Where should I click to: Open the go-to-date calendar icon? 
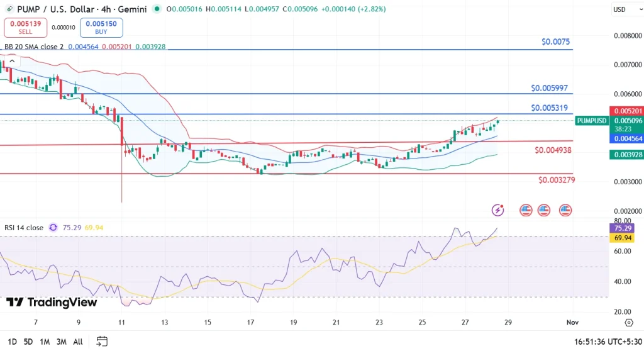(x=102, y=341)
